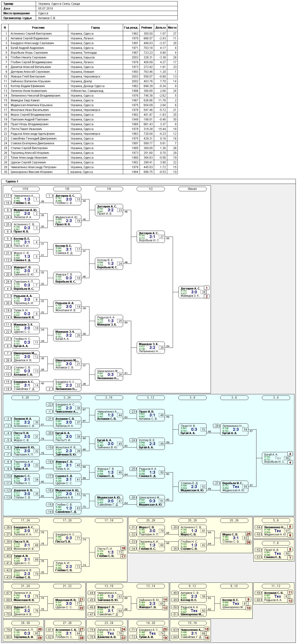Select participant row Дегтярев Алексей Сергеевич

click(89, 72)
